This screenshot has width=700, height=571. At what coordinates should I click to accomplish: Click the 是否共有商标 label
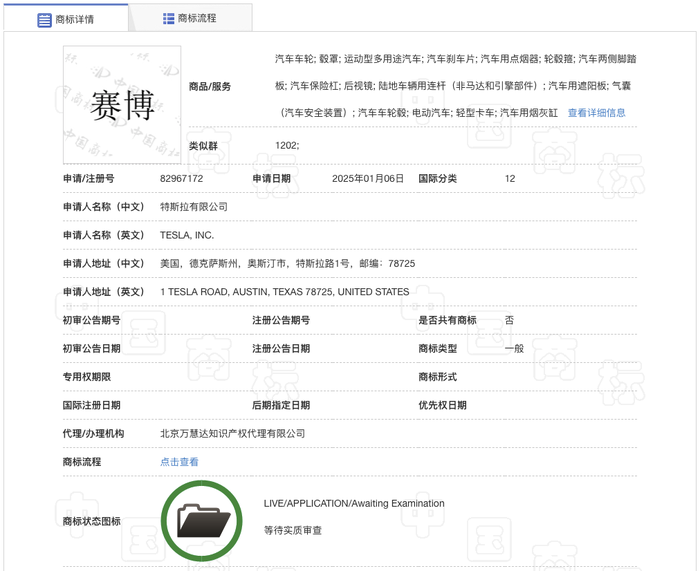click(x=447, y=320)
